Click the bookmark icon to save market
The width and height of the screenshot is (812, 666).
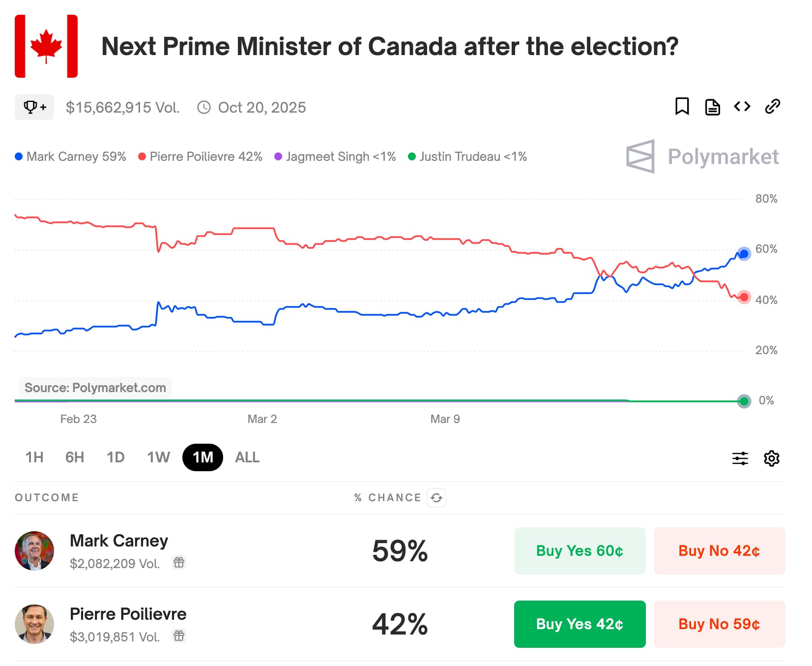pyautogui.click(x=682, y=106)
